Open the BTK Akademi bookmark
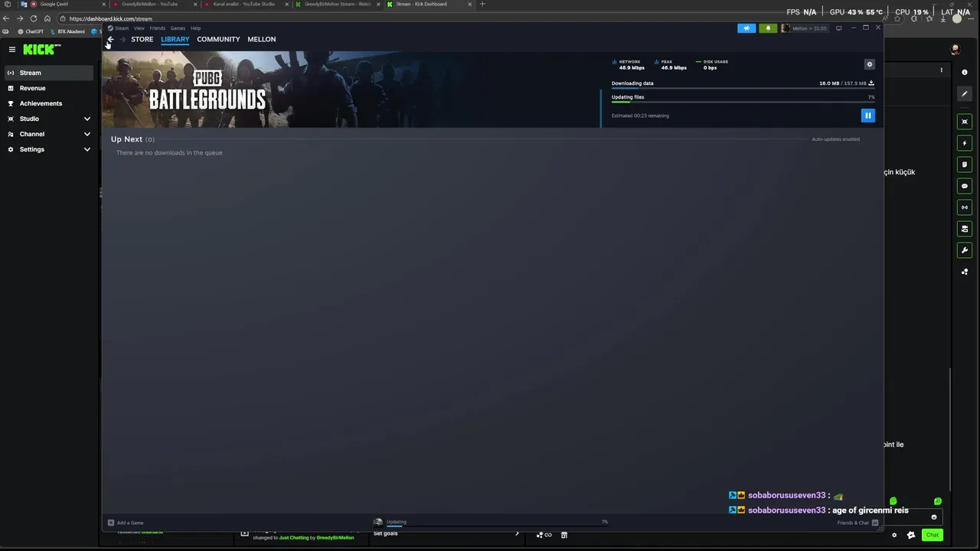This screenshot has height=551, width=980. 67,31
